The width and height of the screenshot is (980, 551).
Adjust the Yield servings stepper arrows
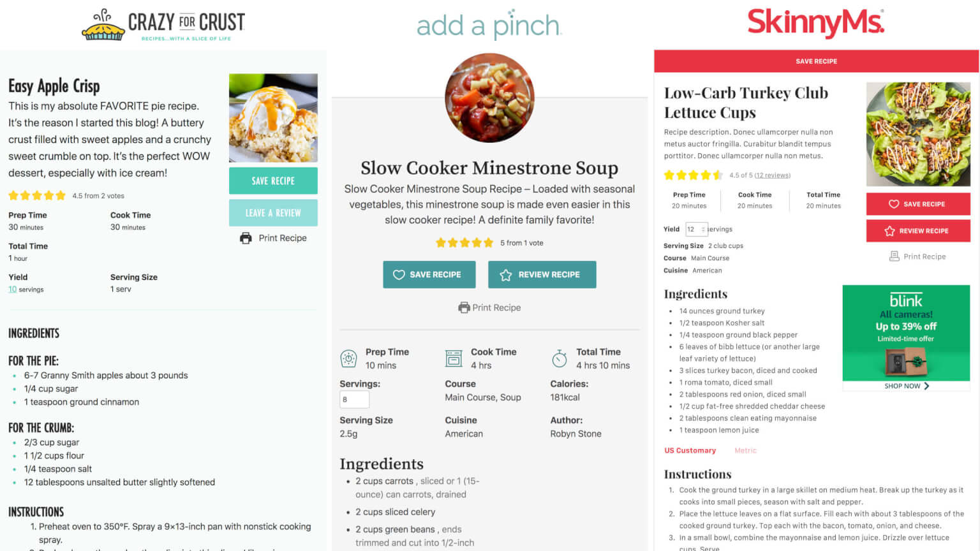703,229
